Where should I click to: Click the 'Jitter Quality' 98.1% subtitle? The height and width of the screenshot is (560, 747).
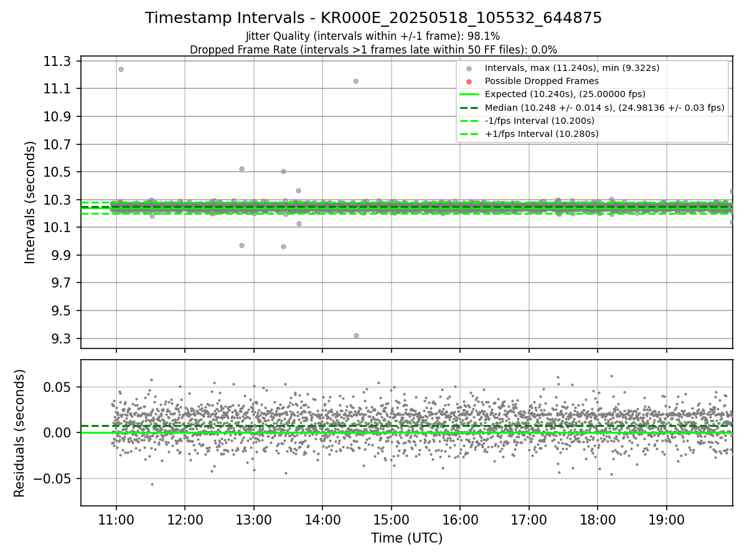374,37
